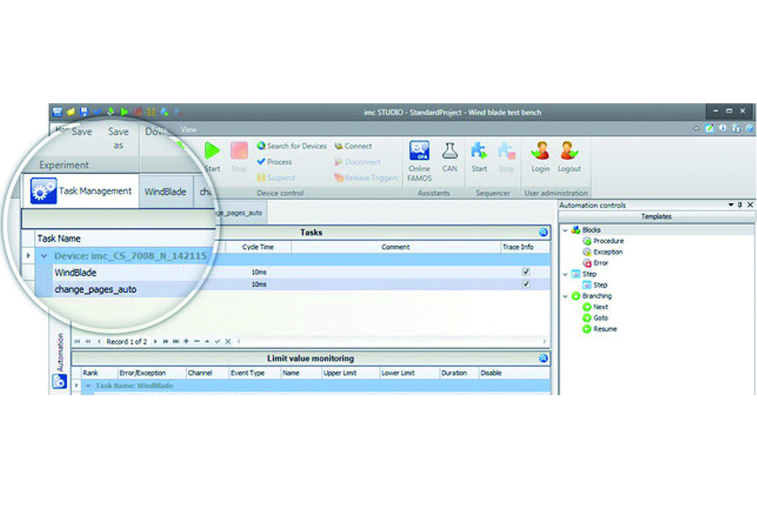Click the info icon in ribbon corner
Viewport: 757px width, 532px height.
(x=723, y=128)
